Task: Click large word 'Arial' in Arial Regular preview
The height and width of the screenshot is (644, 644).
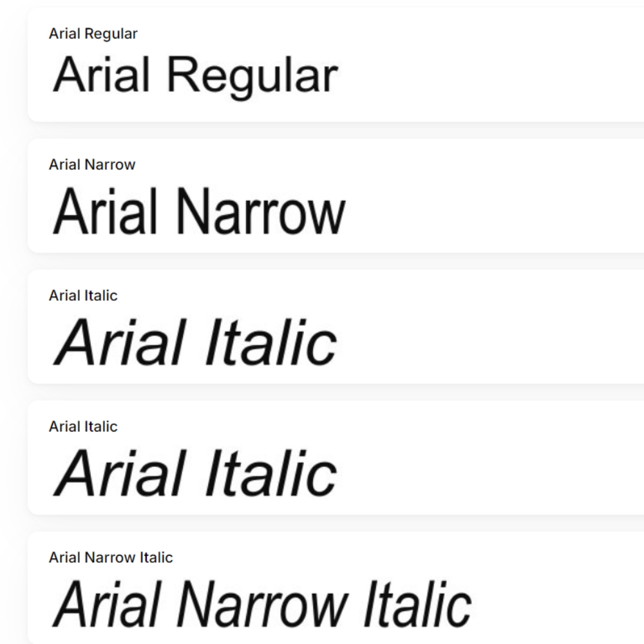Action: (102, 75)
